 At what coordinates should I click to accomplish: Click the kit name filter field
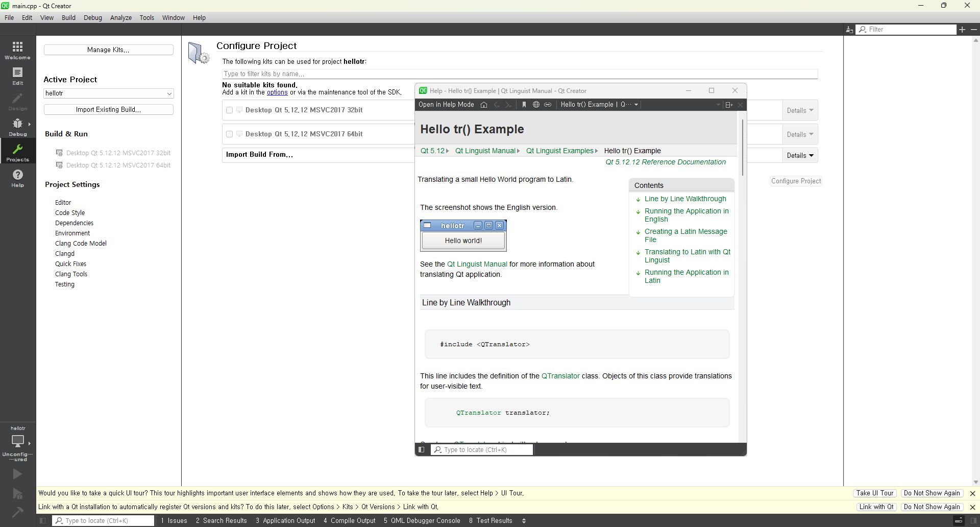(x=520, y=74)
